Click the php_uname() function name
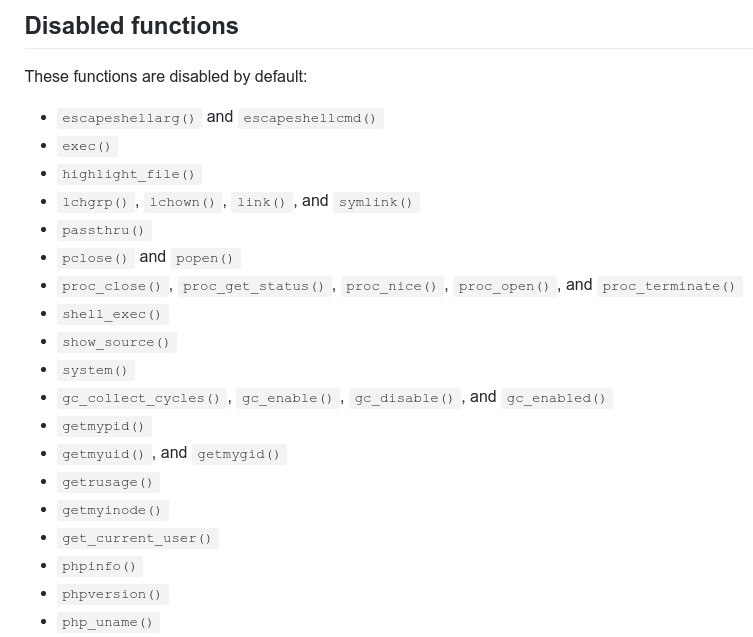753x637 pixels. coord(108,622)
